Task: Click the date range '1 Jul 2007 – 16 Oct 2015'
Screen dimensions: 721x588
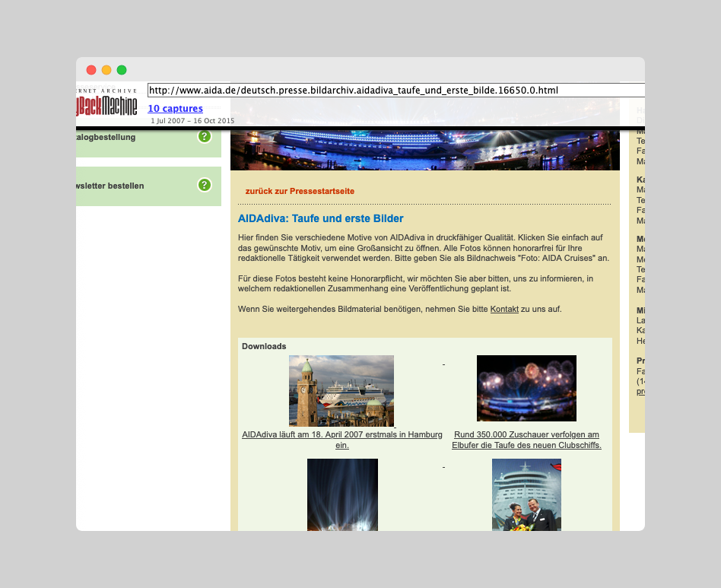Action: coord(192,121)
